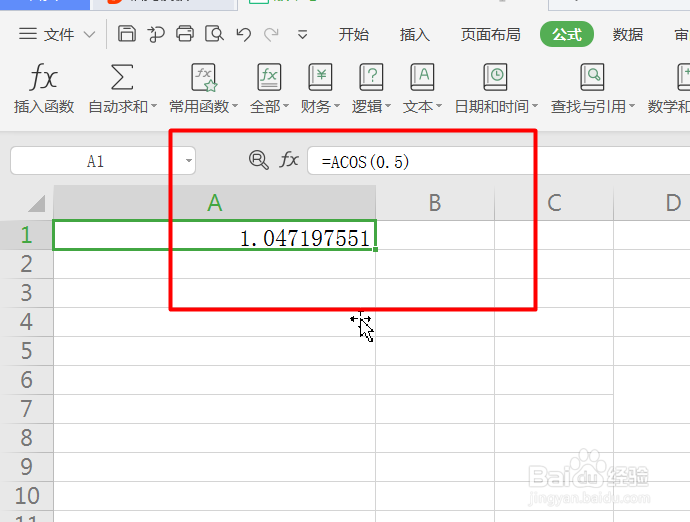Switch to the 开始 tab
690x522 pixels.
[353, 34]
